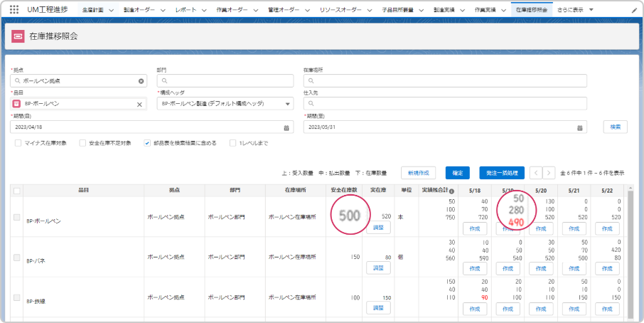The image size is (644, 323).
Task: Click 作成 under 5/22 for BP-鉄線
Action: point(607,309)
